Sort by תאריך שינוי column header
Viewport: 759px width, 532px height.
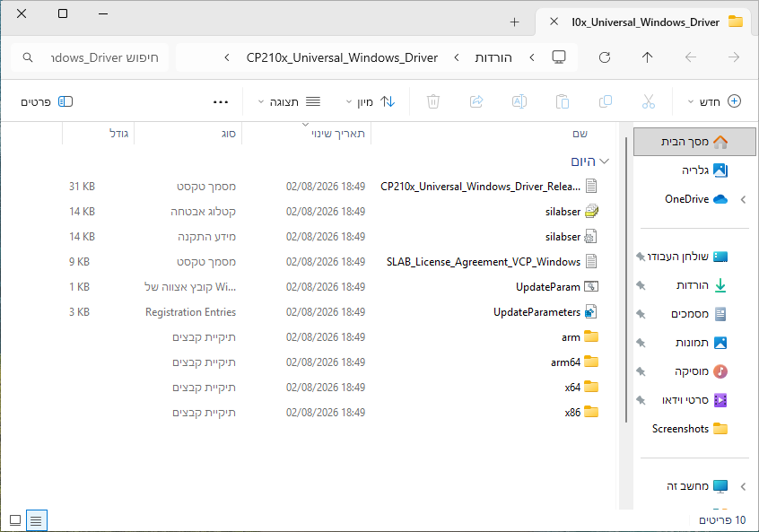[307, 134]
